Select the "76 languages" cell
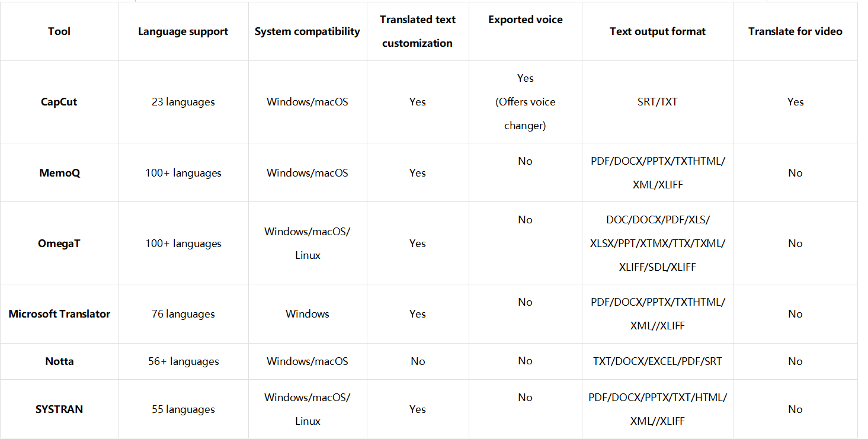 coord(183,314)
